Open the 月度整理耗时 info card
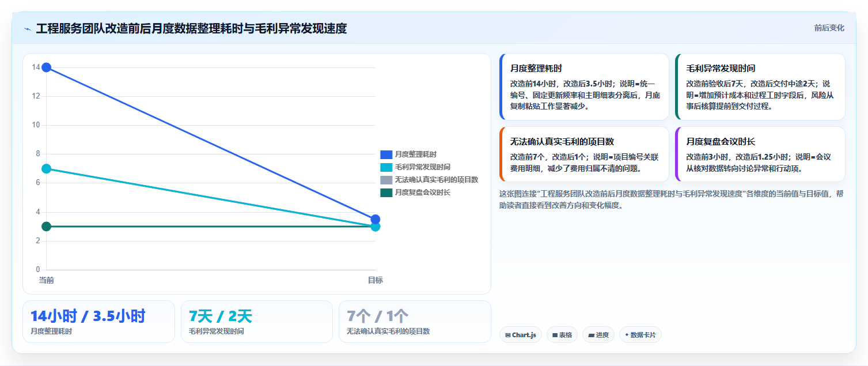868x366 pixels. click(x=584, y=86)
